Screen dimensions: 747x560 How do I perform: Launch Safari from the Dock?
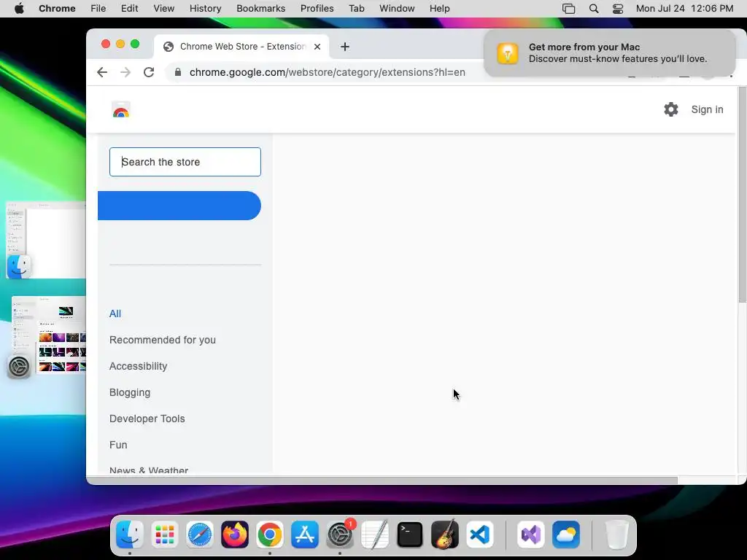click(x=200, y=534)
